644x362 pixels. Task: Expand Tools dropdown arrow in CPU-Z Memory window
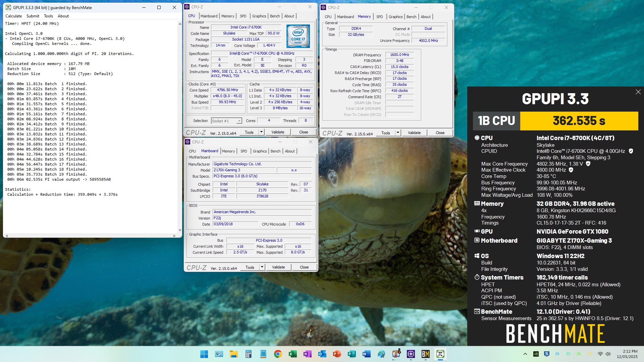click(398, 133)
